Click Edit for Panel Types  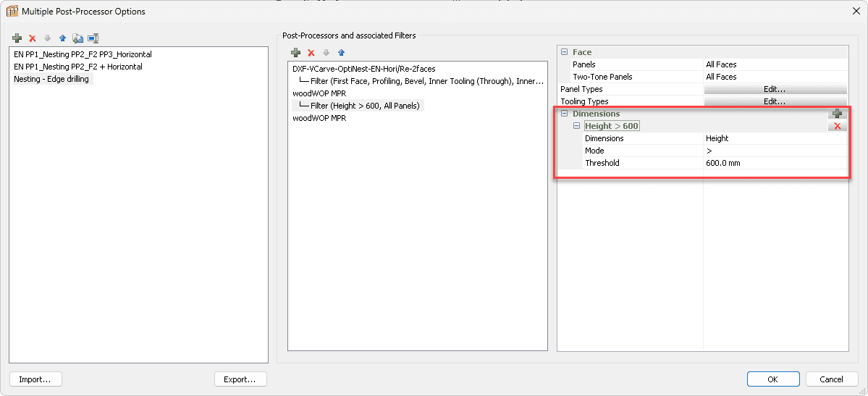[x=775, y=89]
